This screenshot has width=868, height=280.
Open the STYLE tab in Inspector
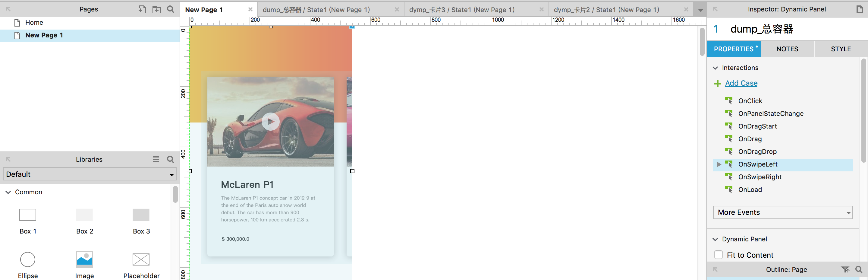[x=841, y=49]
